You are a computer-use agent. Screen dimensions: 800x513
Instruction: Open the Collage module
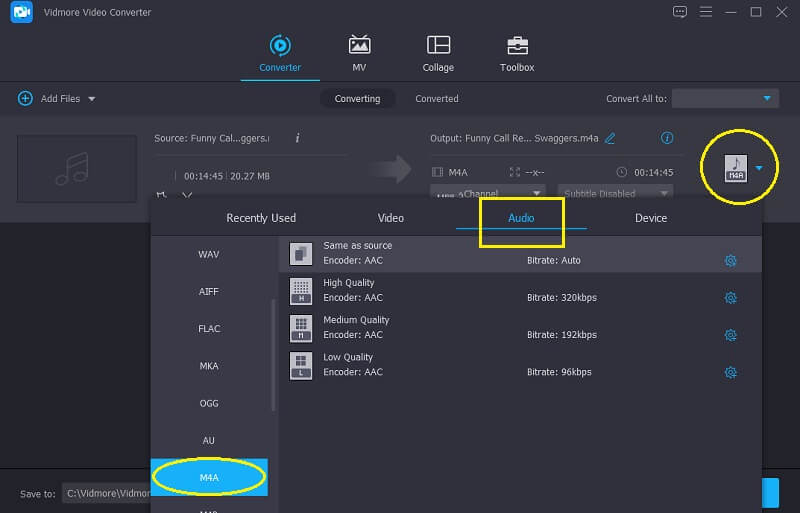tap(438, 53)
